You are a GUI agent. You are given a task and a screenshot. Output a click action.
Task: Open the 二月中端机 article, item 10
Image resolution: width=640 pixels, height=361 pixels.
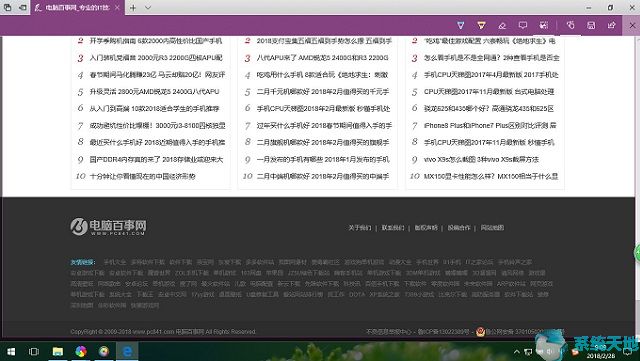coord(323,176)
